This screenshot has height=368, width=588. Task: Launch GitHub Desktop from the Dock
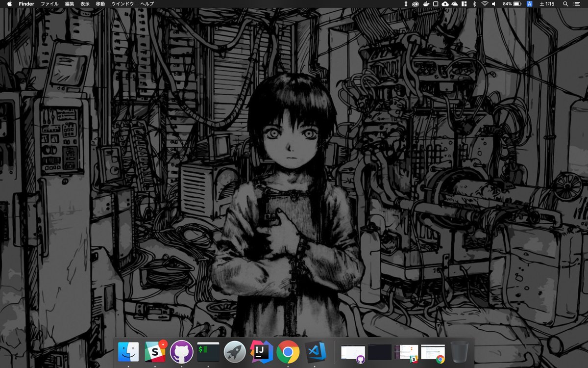click(181, 352)
